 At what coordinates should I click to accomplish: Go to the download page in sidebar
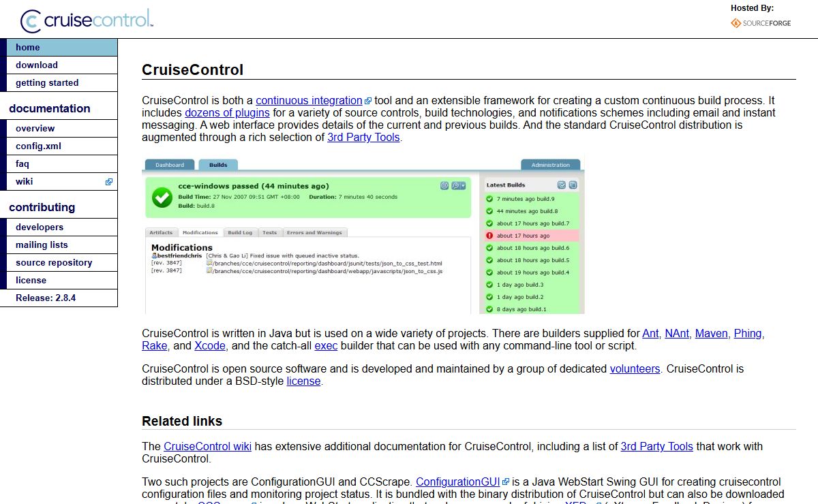click(37, 65)
